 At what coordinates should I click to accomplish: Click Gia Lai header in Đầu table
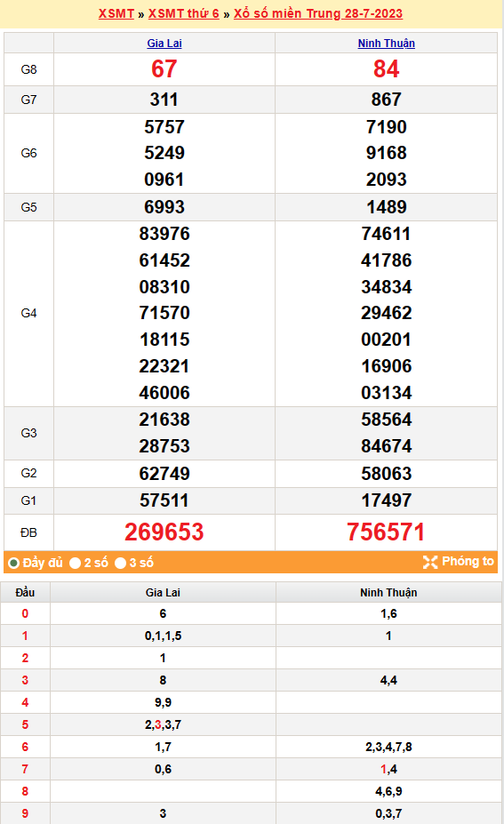(x=163, y=593)
